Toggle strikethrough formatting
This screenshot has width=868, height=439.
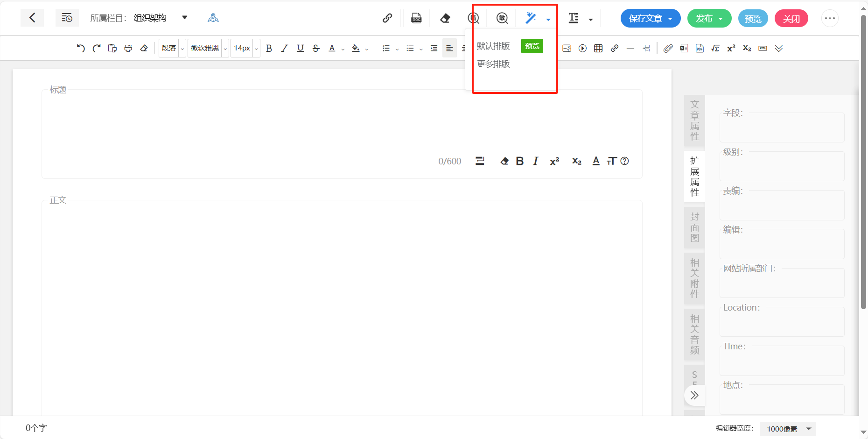(316, 48)
